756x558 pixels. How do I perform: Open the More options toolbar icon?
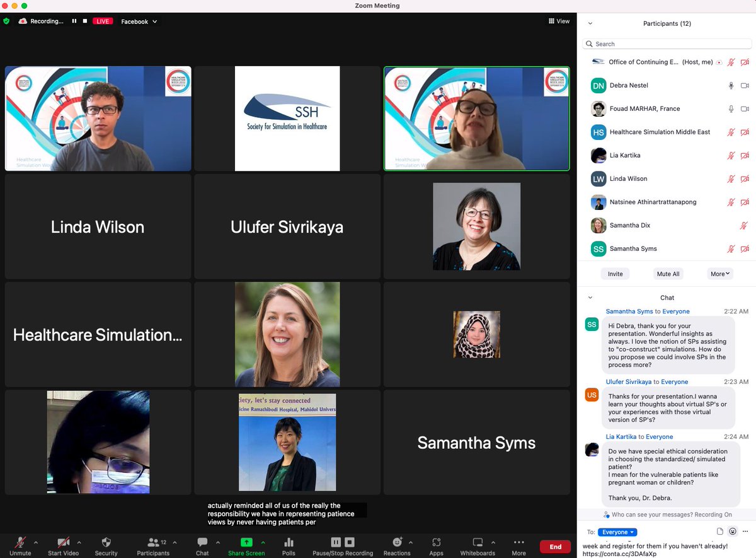518,542
